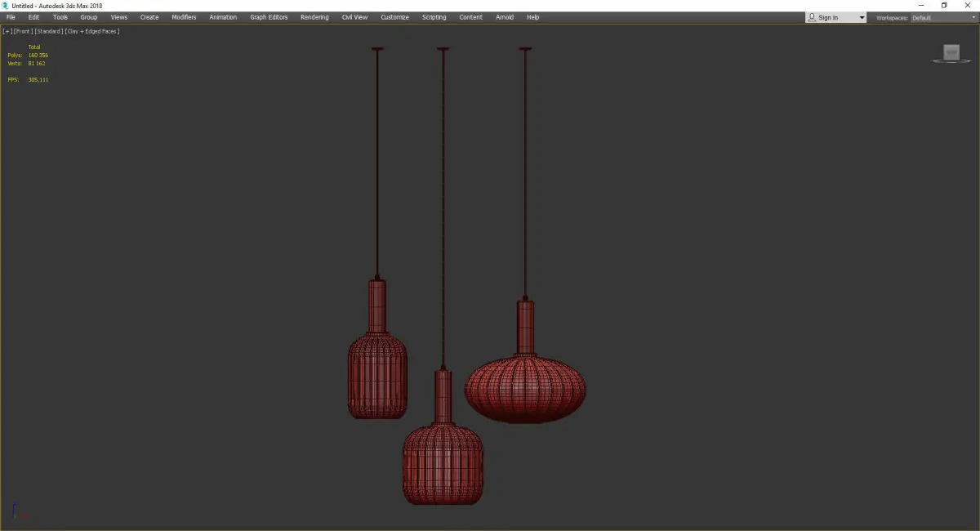Open the Customize menu

pyautogui.click(x=394, y=17)
